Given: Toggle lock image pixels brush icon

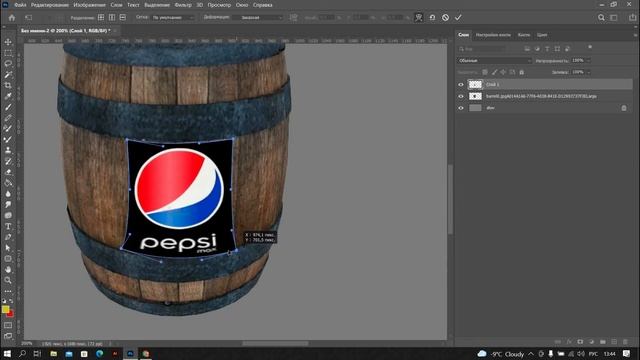Looking at the screenshot, I should [x=494, y=72].
